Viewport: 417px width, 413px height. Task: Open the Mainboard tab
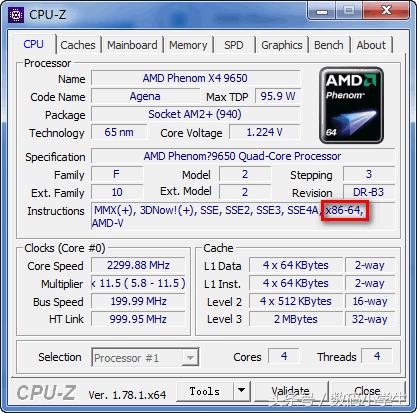132,45
